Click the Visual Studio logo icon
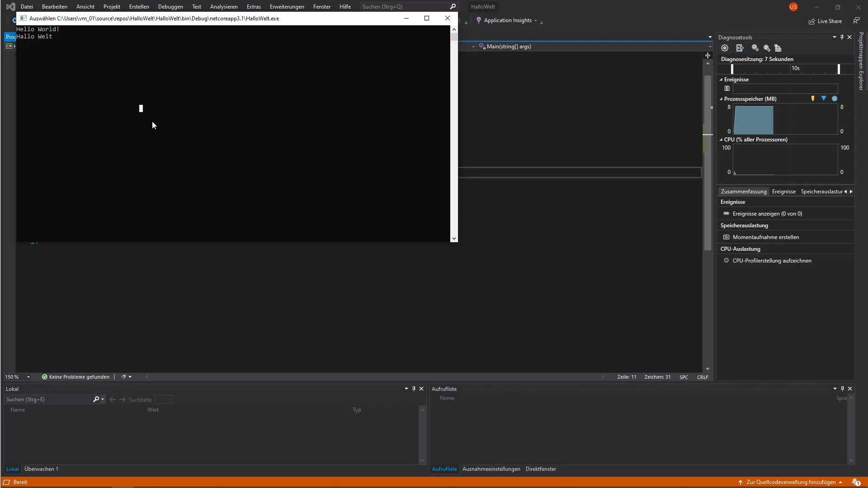The image size is (868, 488). 10,7
